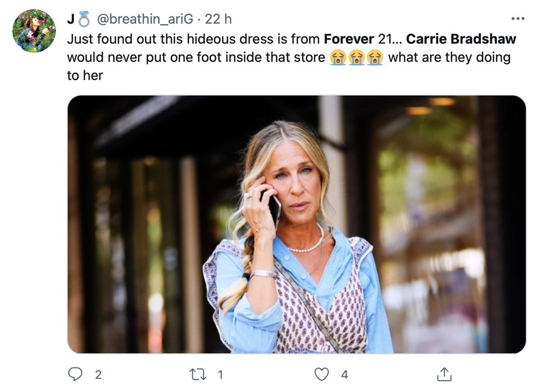540x392 pixels.
Task: Click the like count showing 4
Action: pos(344,374)
